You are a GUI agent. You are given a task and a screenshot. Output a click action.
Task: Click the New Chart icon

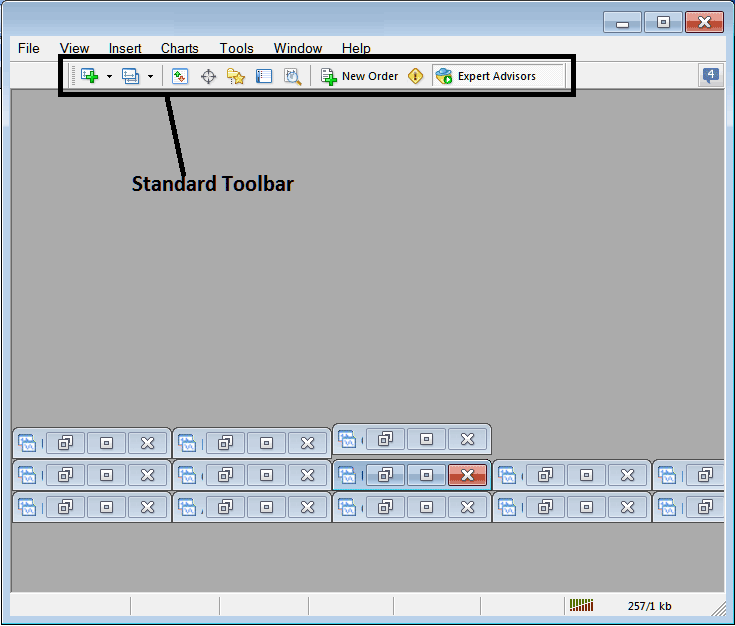(x=90, y=76)
